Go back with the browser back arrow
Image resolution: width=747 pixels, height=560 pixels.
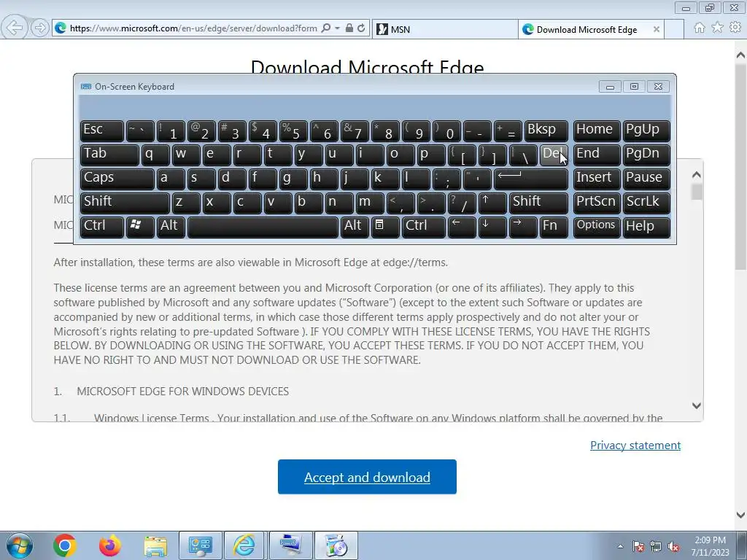coord(15,28)
